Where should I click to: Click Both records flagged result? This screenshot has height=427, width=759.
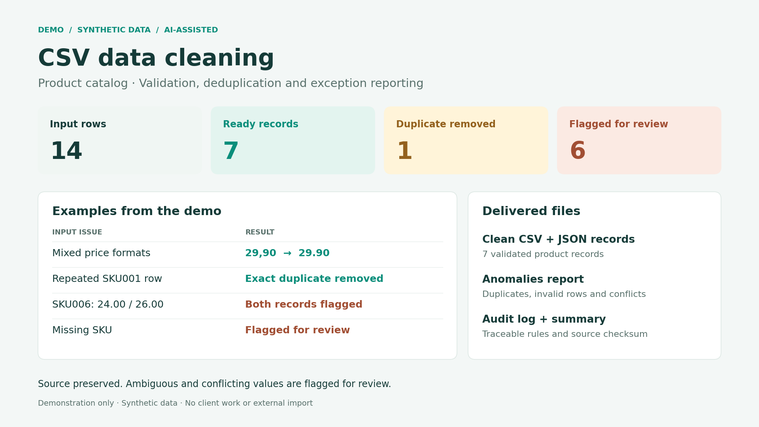coord(304,305)
